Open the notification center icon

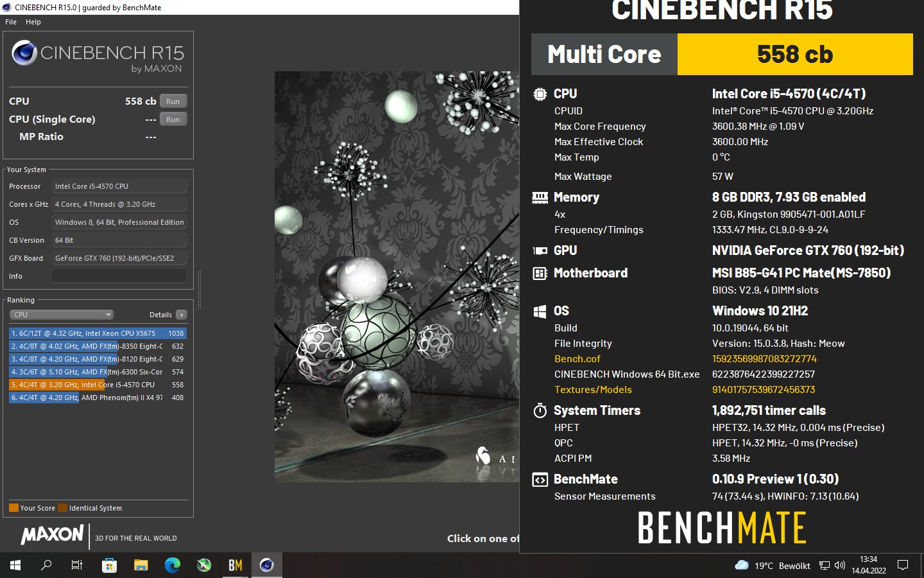903,566
